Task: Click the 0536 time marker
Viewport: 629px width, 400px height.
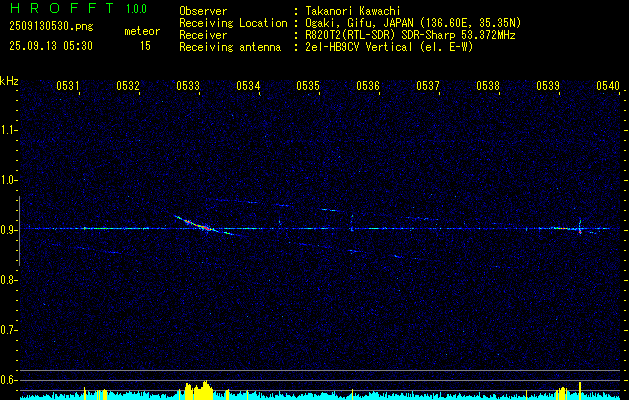Action: click(x=368, y=86)
